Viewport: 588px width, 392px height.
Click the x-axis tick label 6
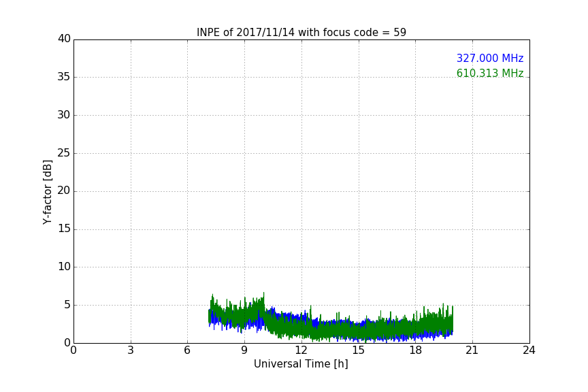pos(187,350)
